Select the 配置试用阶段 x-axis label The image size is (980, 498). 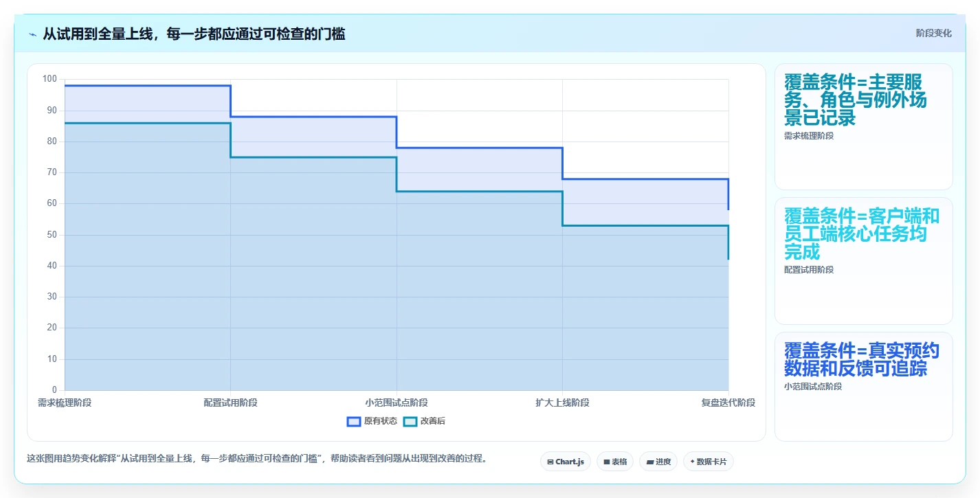[x=231, y=403]
